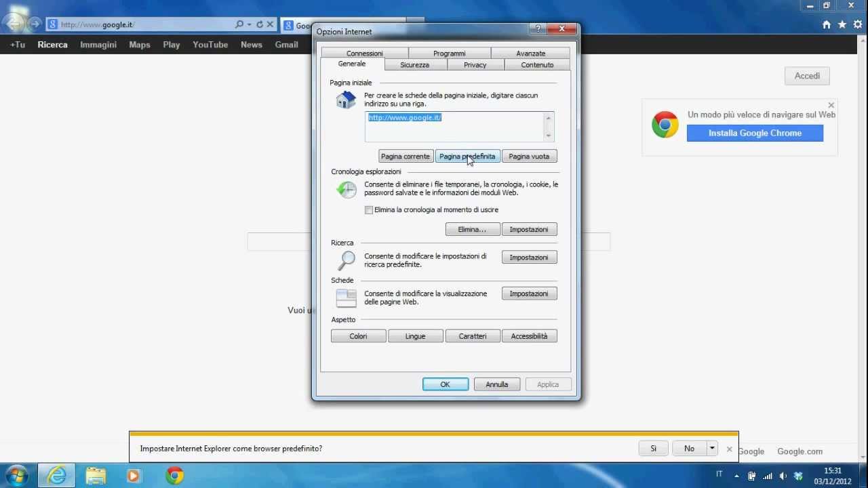
Task: Click the Colori button
Action: click(x=358, y=336)
